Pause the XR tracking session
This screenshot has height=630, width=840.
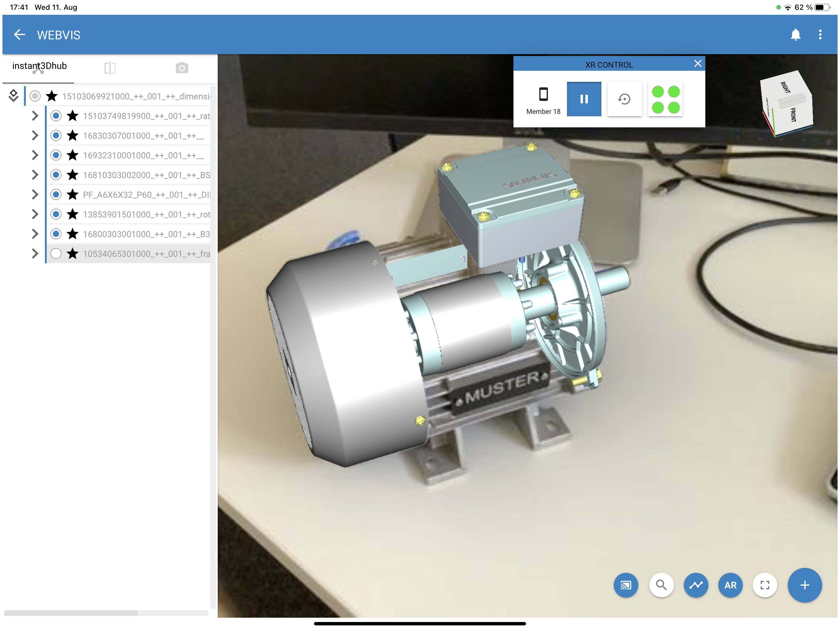tap(584, 99)
